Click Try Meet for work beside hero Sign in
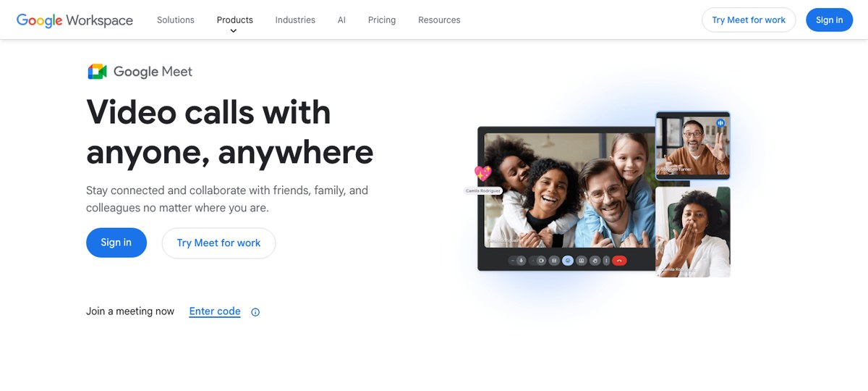 coord(218,243)
